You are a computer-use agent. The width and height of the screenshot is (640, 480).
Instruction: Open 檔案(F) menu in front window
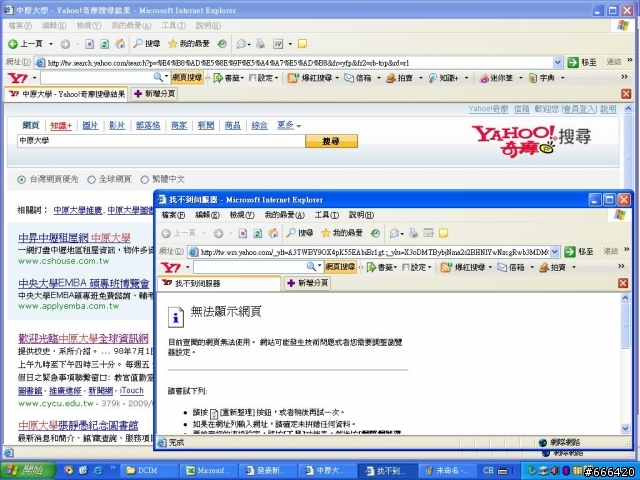173,215
